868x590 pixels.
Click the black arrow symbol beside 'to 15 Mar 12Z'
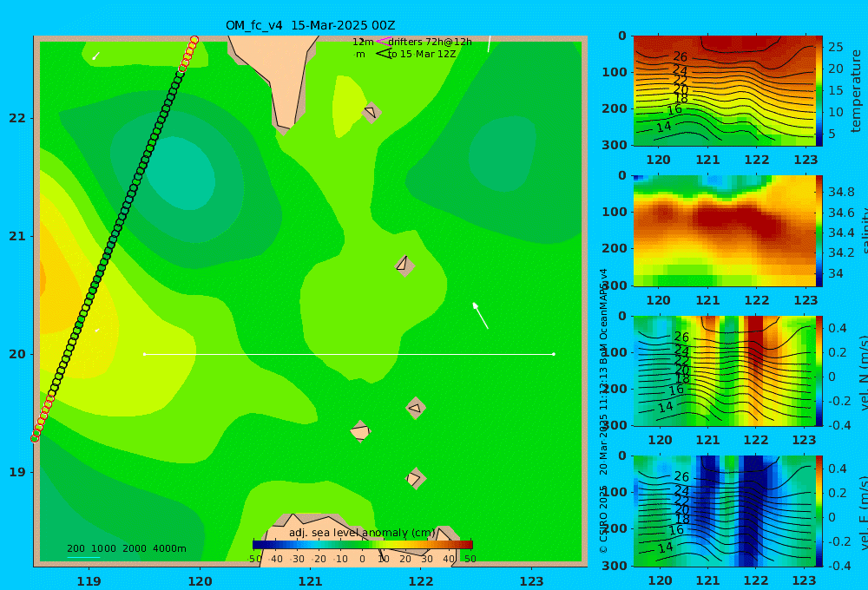pyautogui.click(x=383, y=54)
